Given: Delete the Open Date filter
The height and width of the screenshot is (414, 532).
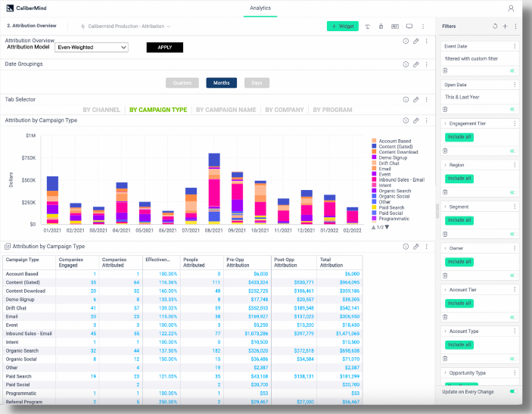Looking at the screenshot, I should (445, 109).
